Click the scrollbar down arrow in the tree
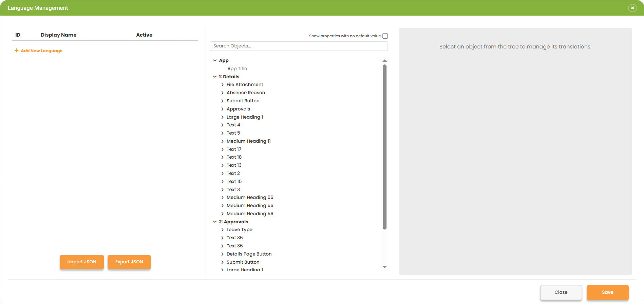 point(384,267)
